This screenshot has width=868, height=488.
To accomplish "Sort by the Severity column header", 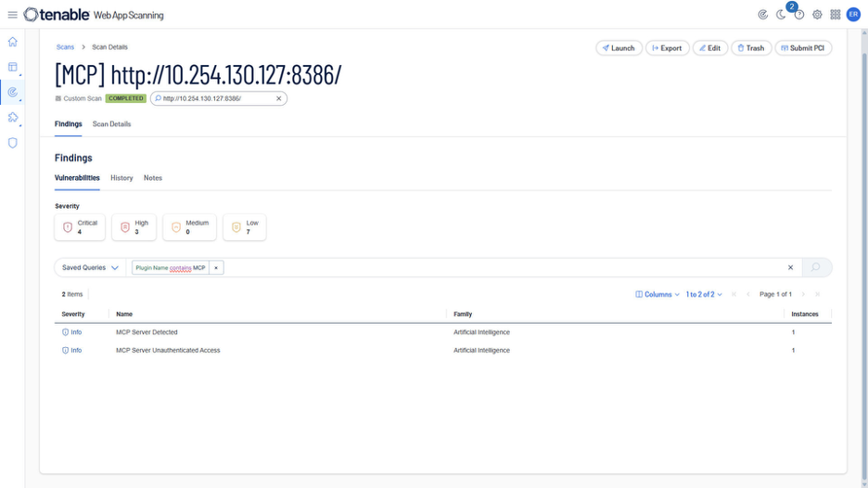I will tap(73, 315).
